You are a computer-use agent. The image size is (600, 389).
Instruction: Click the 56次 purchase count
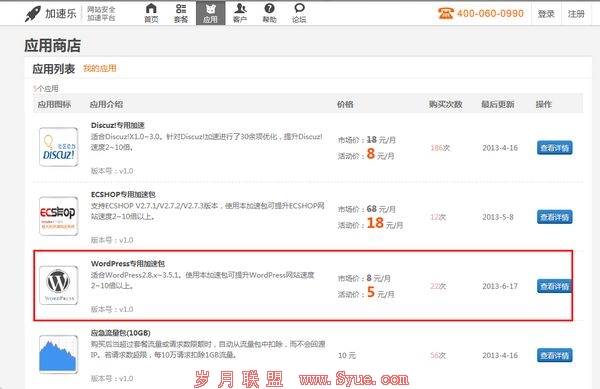[438, 355]
